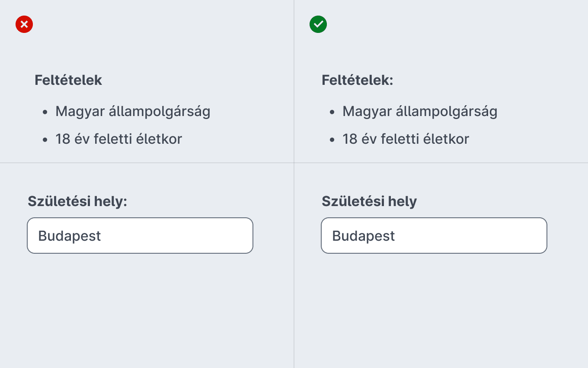The image size is (588, 368).
Task: Click the "Születési hely" label without colon
Action: (x=369, y=201)
